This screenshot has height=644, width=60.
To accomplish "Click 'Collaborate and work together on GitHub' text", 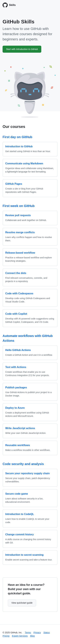I will (26, 220).
